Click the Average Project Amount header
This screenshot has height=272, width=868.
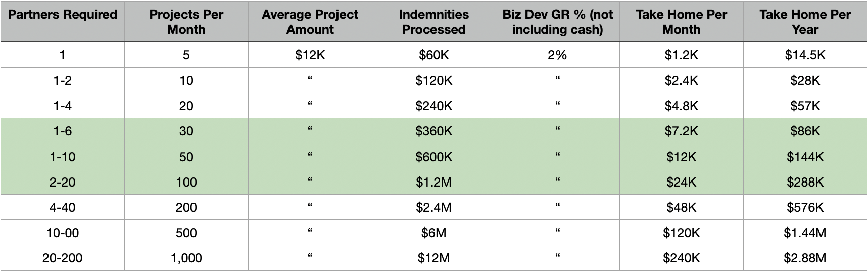(x=310, y=21)
